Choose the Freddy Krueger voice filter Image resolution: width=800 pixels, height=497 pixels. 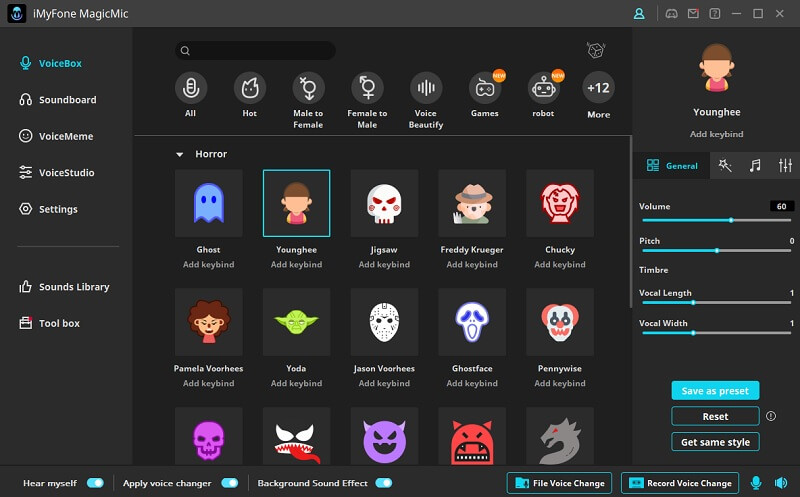click(x=472, y=203)
